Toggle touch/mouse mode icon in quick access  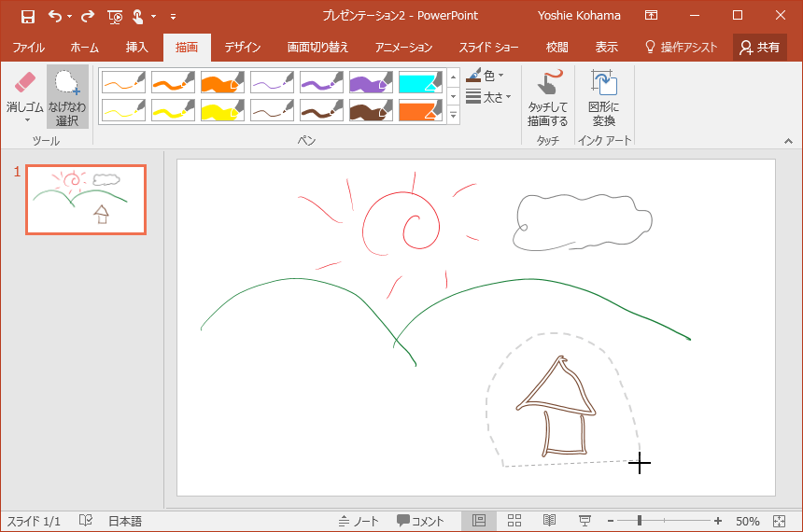(x=138, y=17)
